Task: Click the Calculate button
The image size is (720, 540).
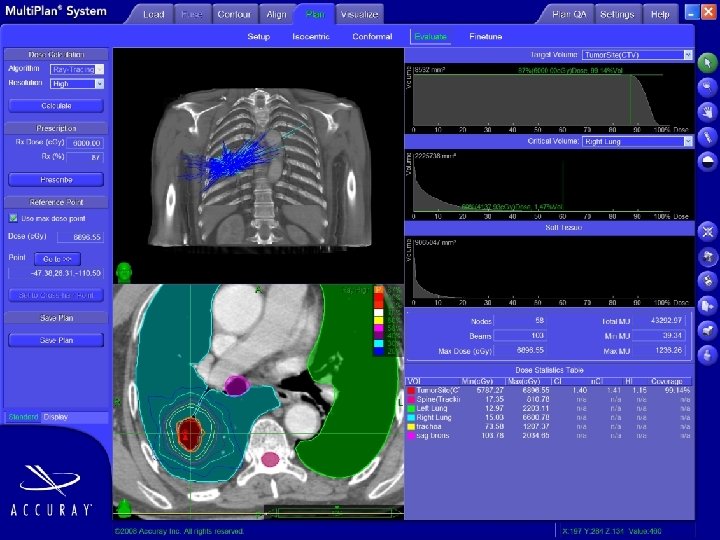Action: point(56,106)
